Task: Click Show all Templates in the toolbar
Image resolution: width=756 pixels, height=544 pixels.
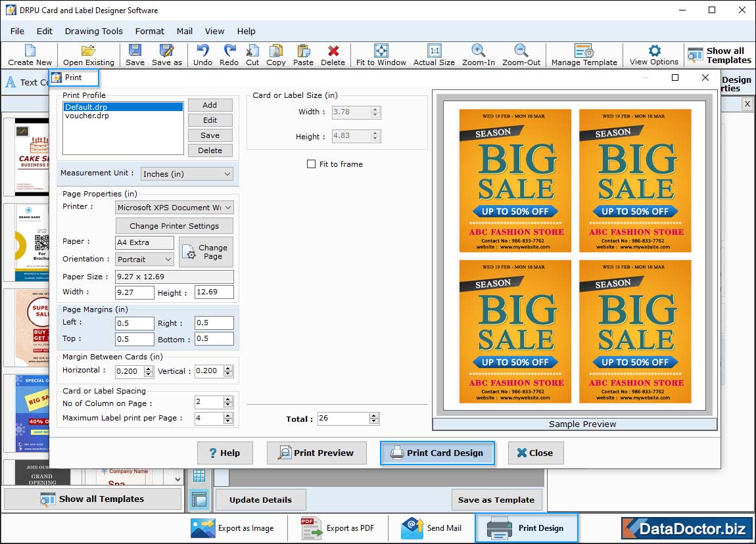Action: [719, 55]
